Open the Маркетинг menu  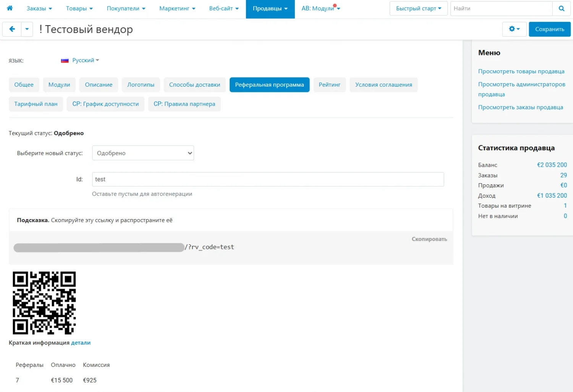(177, 8)
